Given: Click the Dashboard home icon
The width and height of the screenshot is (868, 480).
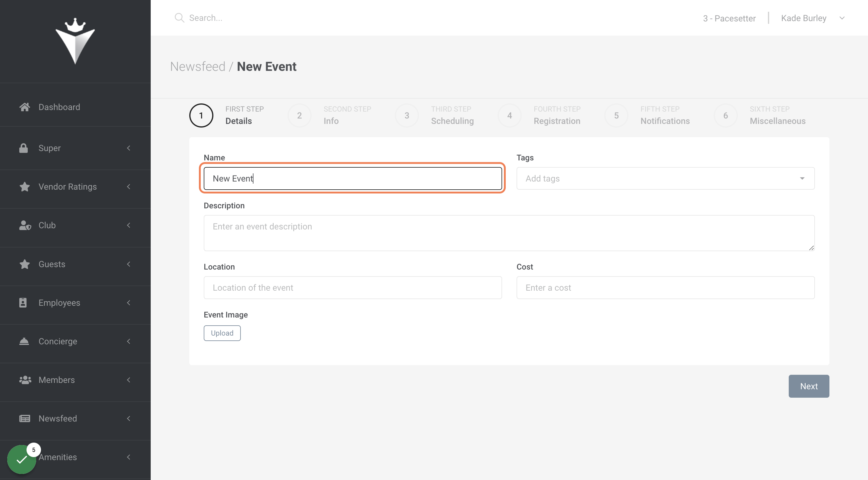Looking at the screenshot, I should coord(24,107).
